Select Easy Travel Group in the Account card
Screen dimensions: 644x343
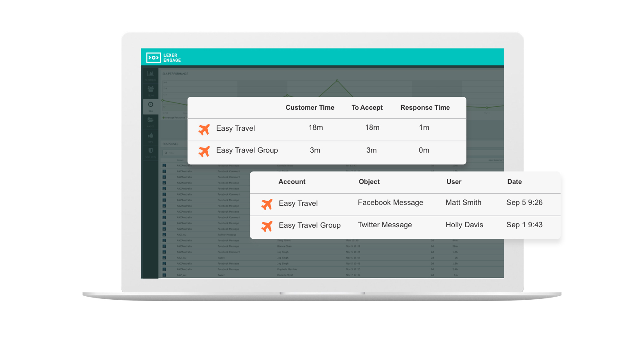310,225
